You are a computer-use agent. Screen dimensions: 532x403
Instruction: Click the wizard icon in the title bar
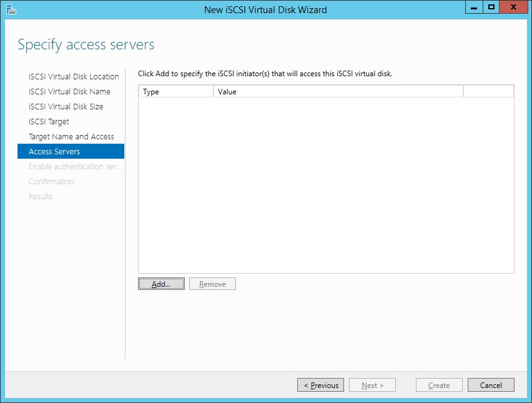coord(11,9)
